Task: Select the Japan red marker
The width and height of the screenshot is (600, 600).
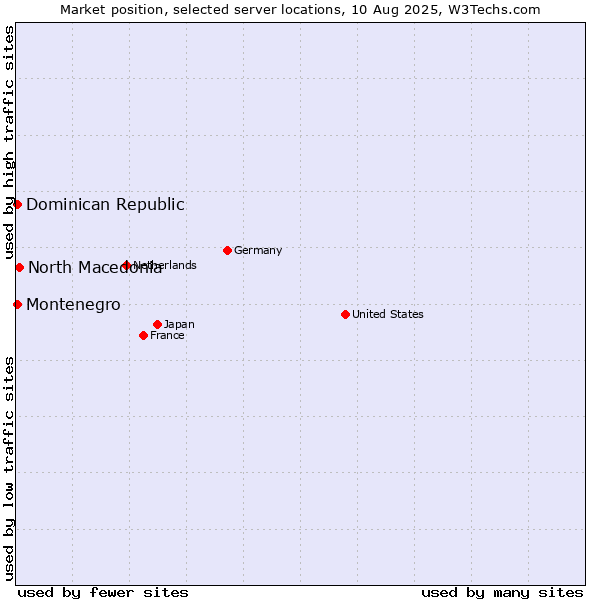Action: (157, 324)
